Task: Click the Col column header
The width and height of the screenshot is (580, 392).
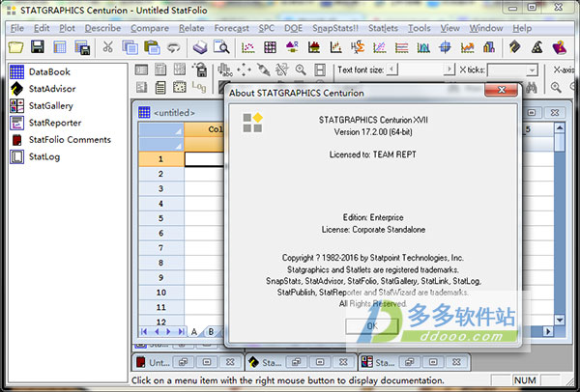Action: tap(205, 129)
